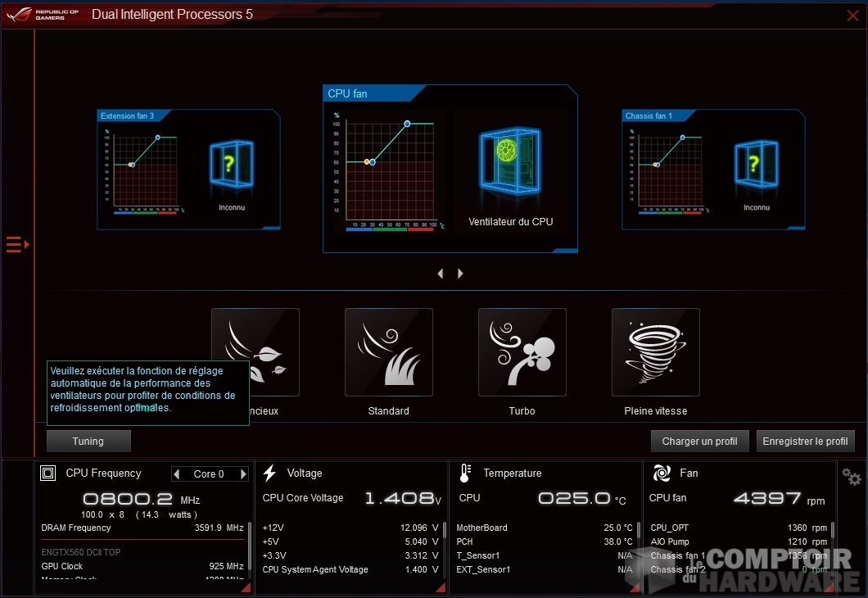Screen dimensions: 868x598
Task: Switch to next CPU core
Action: (243, 474)
